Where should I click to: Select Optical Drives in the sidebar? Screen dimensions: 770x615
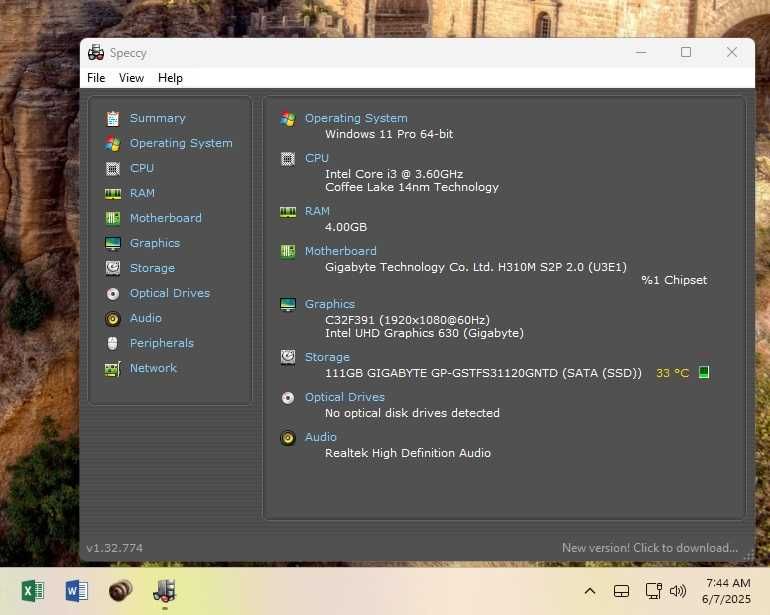170,293
